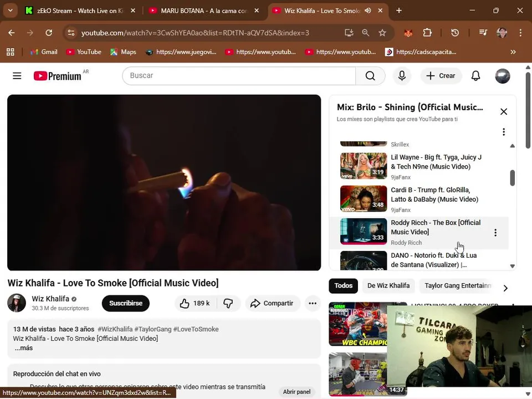532x399 pixels.
Task: Close the Mix playlist panel
Action: tap(504, 111)
